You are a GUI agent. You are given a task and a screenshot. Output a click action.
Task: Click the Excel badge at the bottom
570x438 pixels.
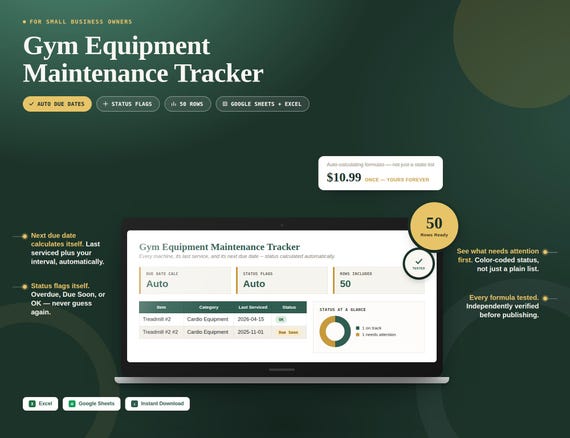pyautogui.click(x=40, y=404)
